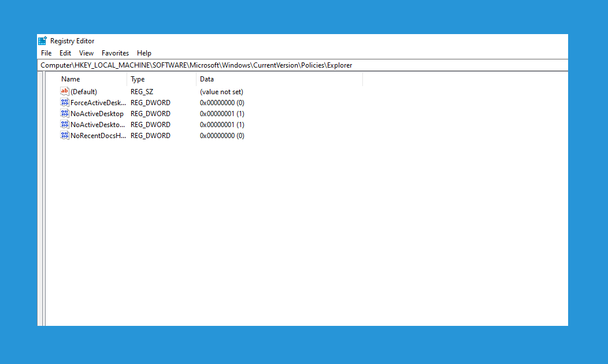The width and height of the screenshot is (608, 364).
Task: Open the File menu
Action: point(46,53)
